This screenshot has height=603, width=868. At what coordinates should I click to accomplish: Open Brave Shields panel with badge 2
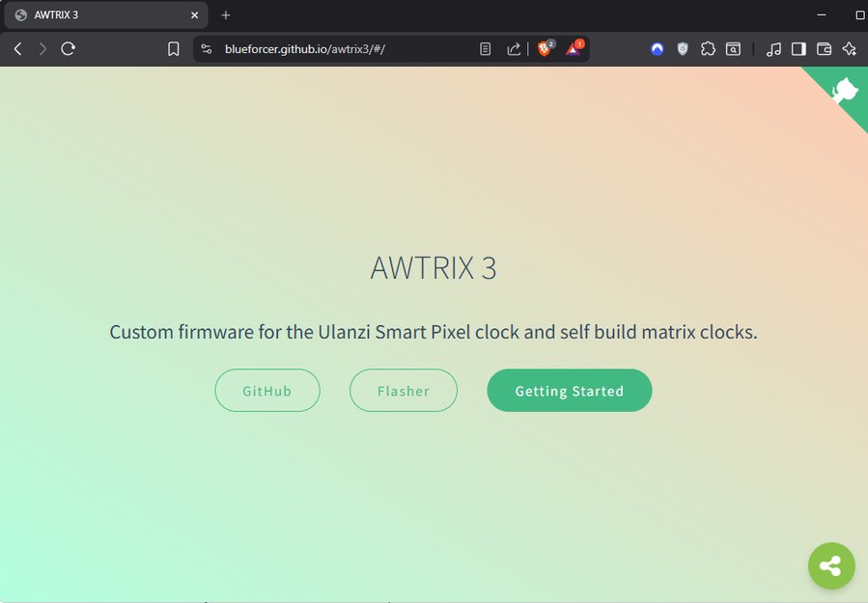point(544,48)
